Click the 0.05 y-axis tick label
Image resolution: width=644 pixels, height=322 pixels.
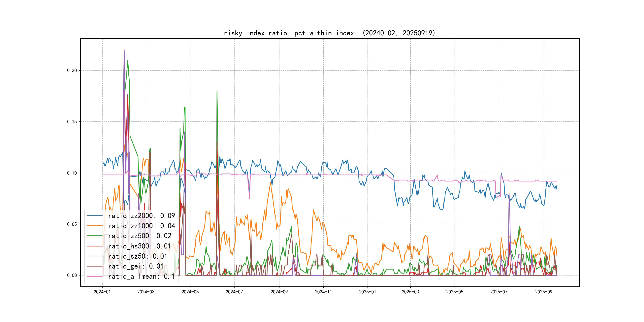tap(72, 224)
